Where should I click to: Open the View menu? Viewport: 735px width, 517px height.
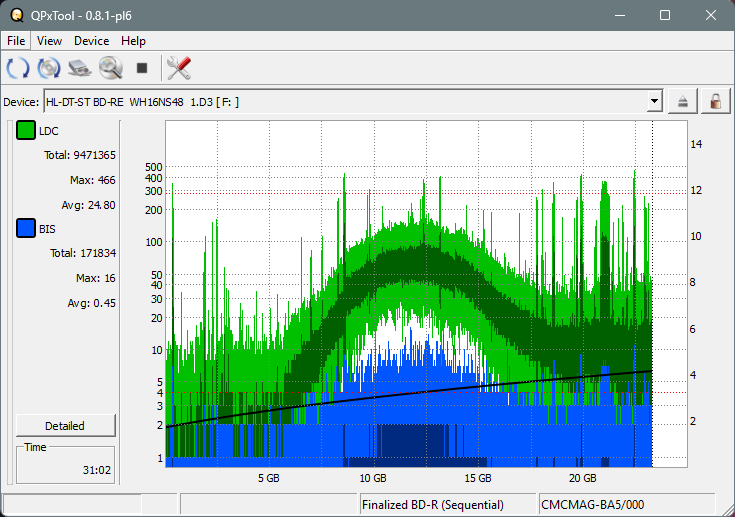coord(49,41)
